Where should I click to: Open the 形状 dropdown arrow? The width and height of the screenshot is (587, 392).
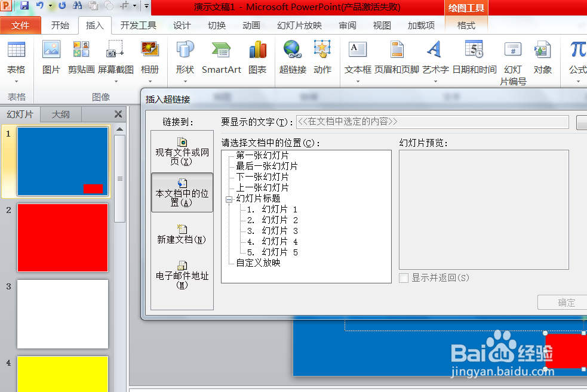coord(185,82)
